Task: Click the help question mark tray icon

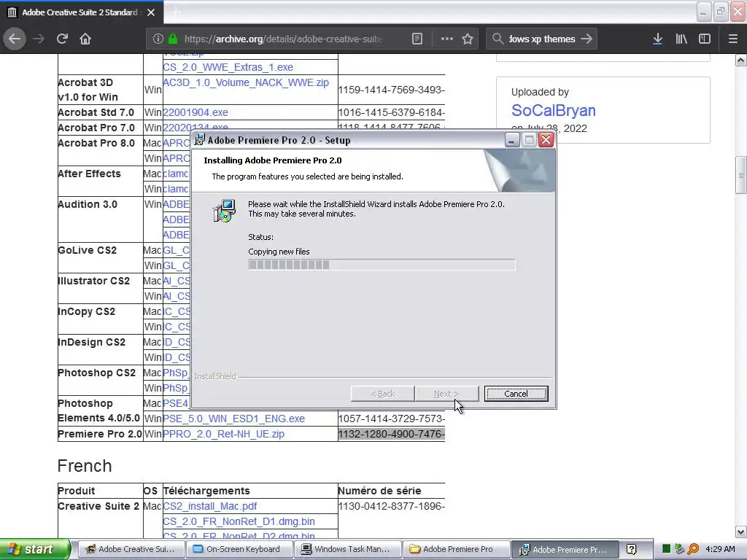Action: [631, 549]
